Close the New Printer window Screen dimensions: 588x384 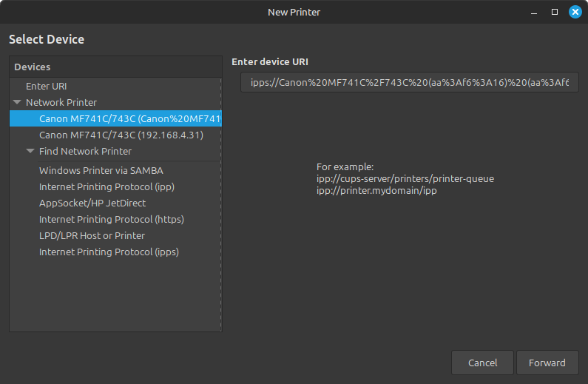click(575, 12)
